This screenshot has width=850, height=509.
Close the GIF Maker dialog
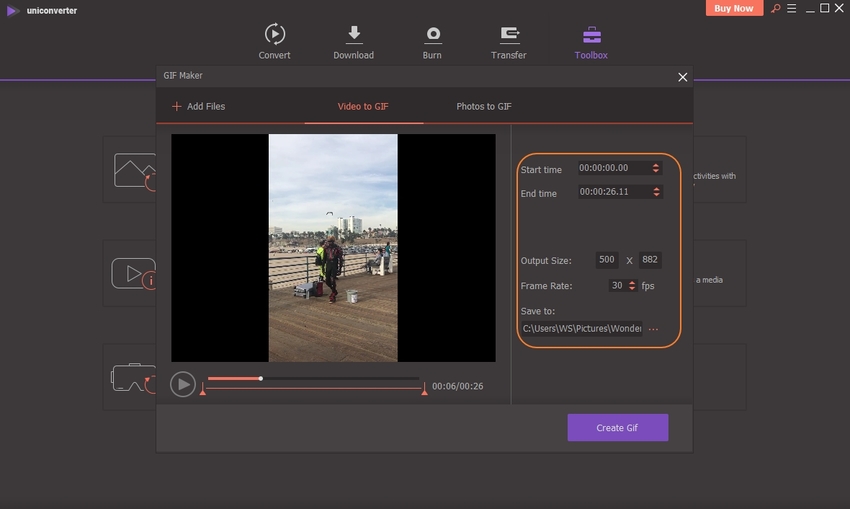(x=683, y=77)
